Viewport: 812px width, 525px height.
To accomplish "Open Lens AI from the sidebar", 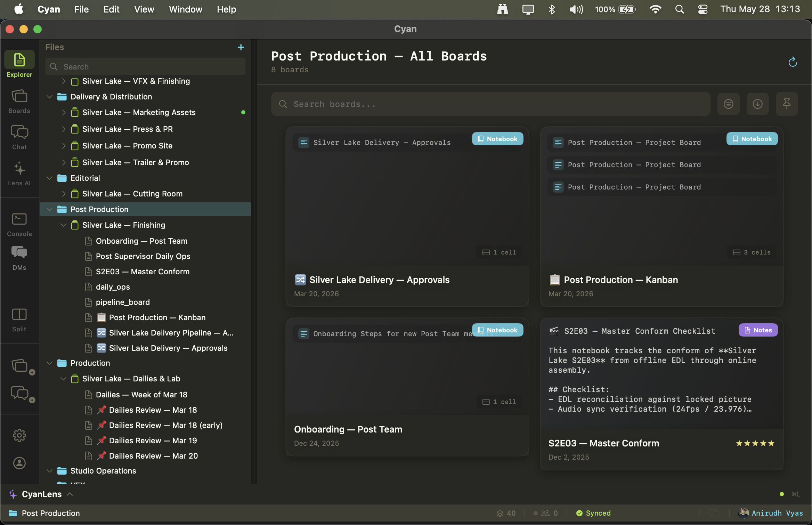I will (19, 173).
